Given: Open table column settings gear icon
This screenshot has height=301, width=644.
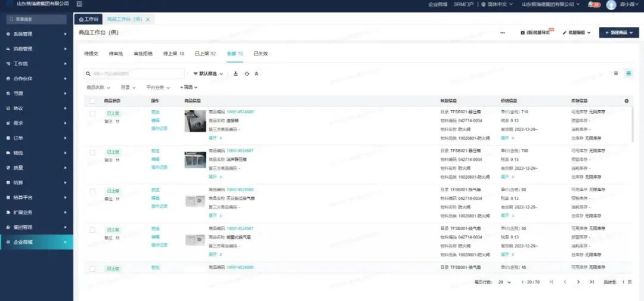Looking at the screenshot, I should [626, 101].
